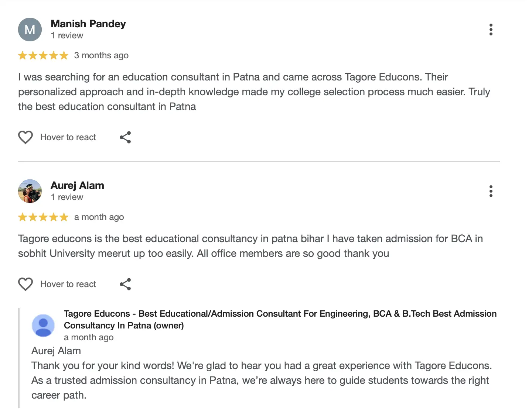Click the five-star rating on Manish Pandey's review
Image resolution: width=532 pixels, height=420 pixels.
pos(43,56)
